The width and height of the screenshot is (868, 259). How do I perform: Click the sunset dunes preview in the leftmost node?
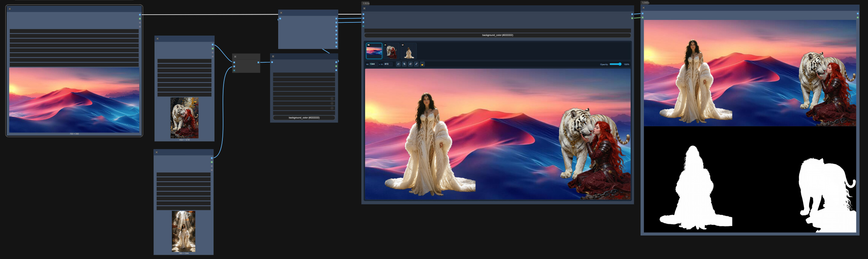[x=74, y=100]
